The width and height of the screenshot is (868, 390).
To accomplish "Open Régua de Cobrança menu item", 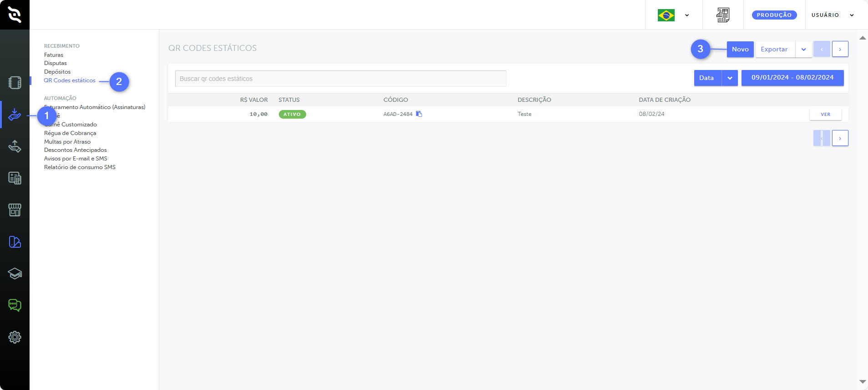I will click(70, 133).
